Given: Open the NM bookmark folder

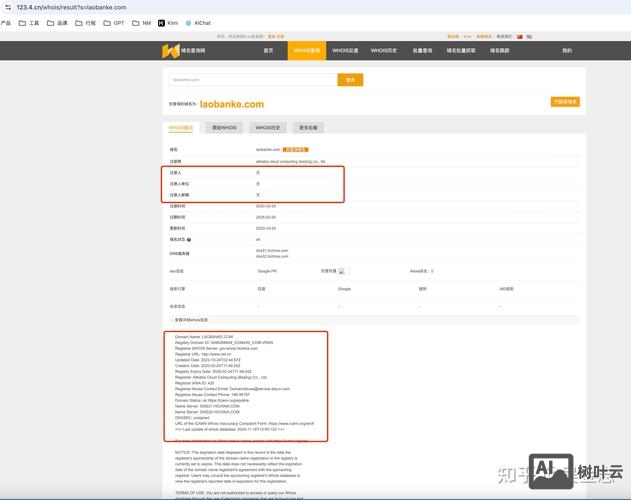Looking at the screenshot, I should (x=142, y=22).
